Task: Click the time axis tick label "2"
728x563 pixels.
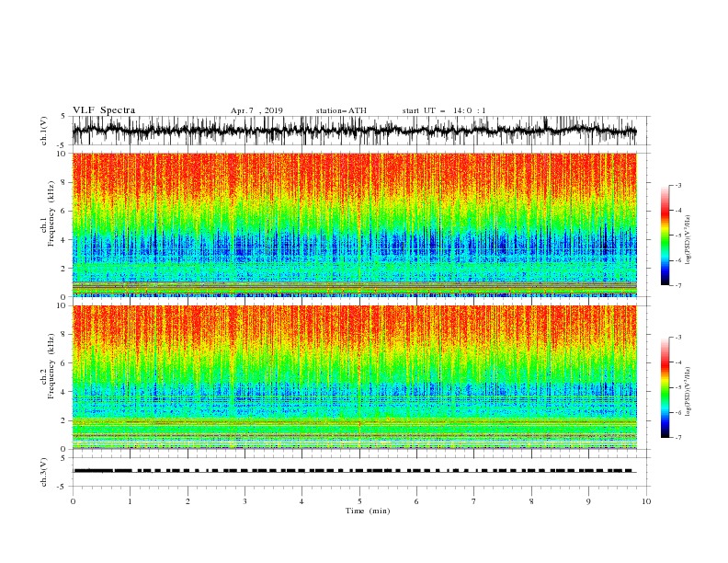Action: 188,501
